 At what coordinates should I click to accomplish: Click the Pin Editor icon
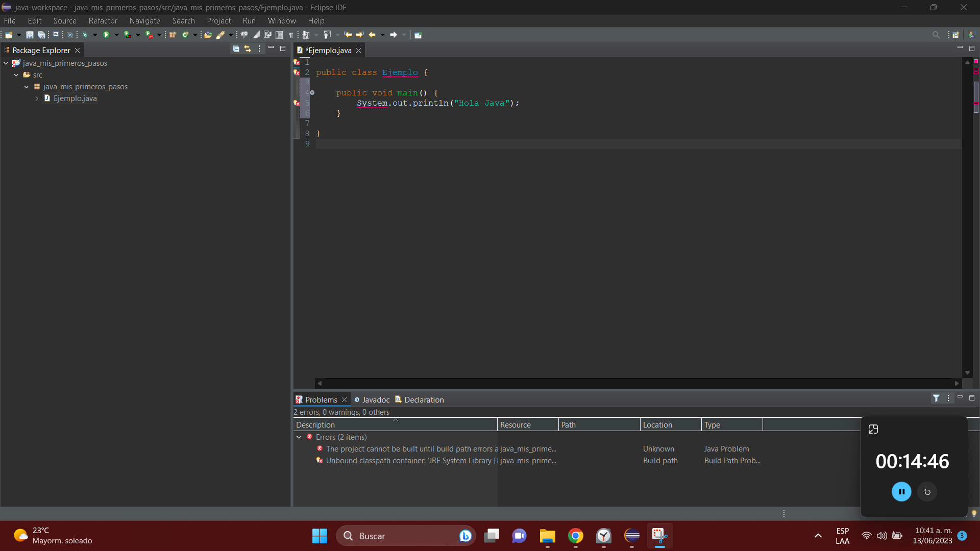pyautogui.click(x=418, y=35)
